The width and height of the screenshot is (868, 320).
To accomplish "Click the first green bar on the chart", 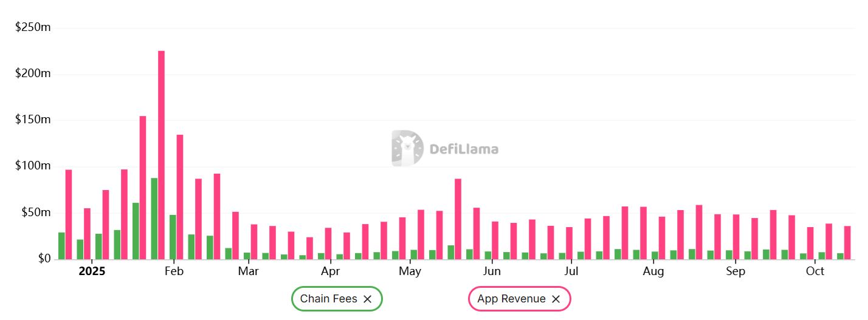I will [61, 245].
